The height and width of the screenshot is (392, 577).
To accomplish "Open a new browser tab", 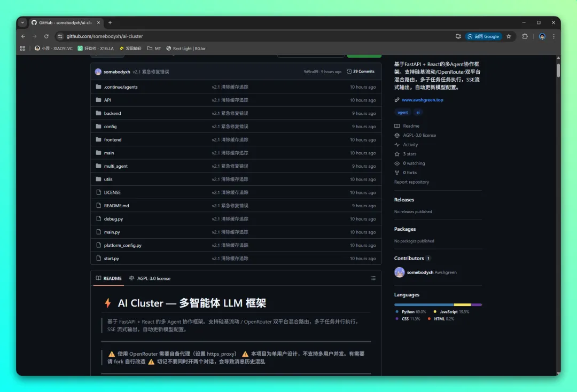I will pyautogui.click(x=110, y=23).
